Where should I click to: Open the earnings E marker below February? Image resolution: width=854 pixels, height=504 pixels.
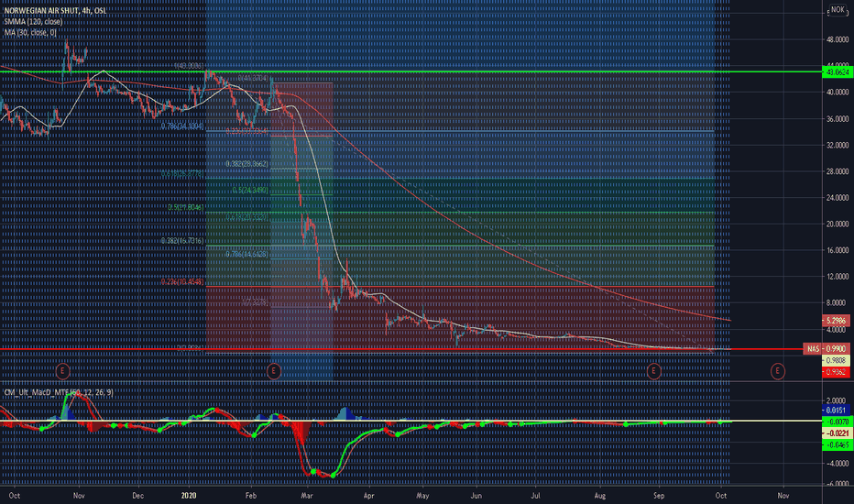(273, 371)
